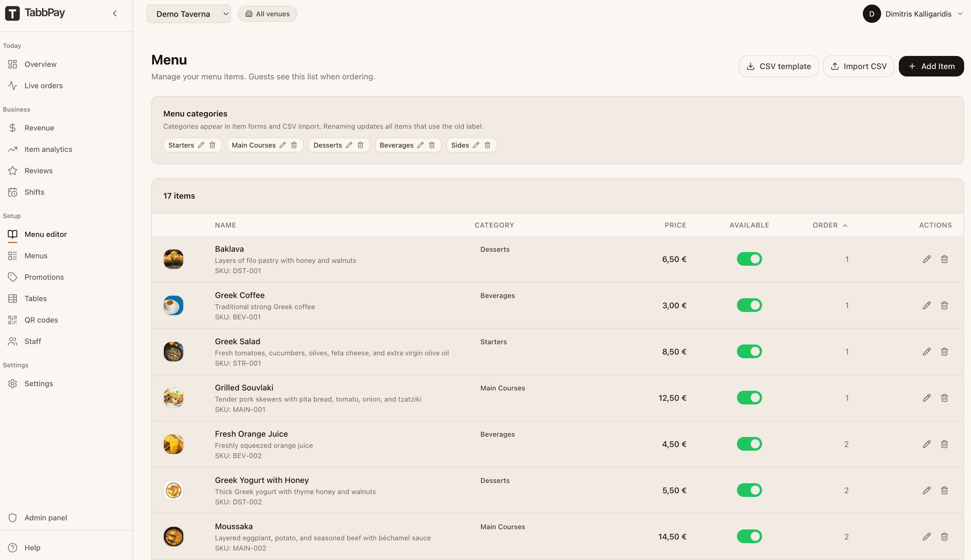The width and height of the screenshot is (971, 560).
Task: Switch off Grilled Souvlaki availability
Action: (x=749, y=398)
